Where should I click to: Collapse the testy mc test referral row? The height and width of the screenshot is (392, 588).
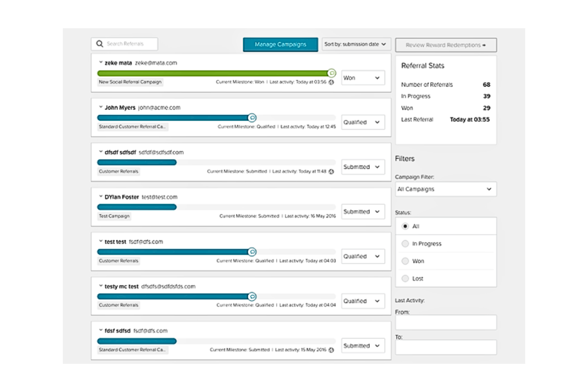coord(101,286)
